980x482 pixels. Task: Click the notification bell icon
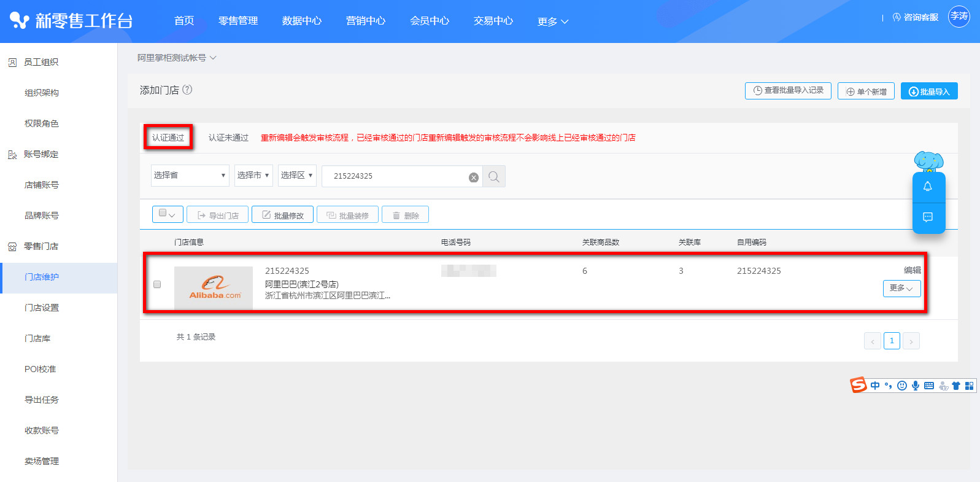[x=928, y=187]
